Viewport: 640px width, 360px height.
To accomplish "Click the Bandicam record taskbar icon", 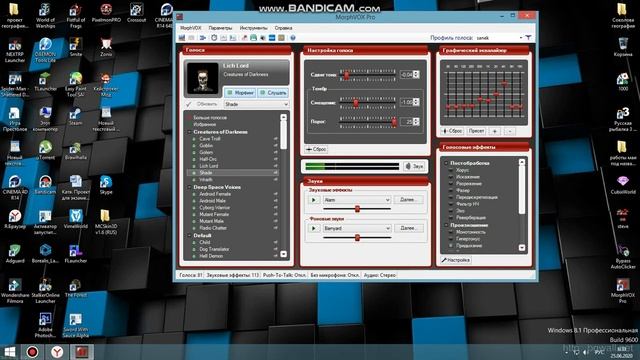I will pos(32,352).
